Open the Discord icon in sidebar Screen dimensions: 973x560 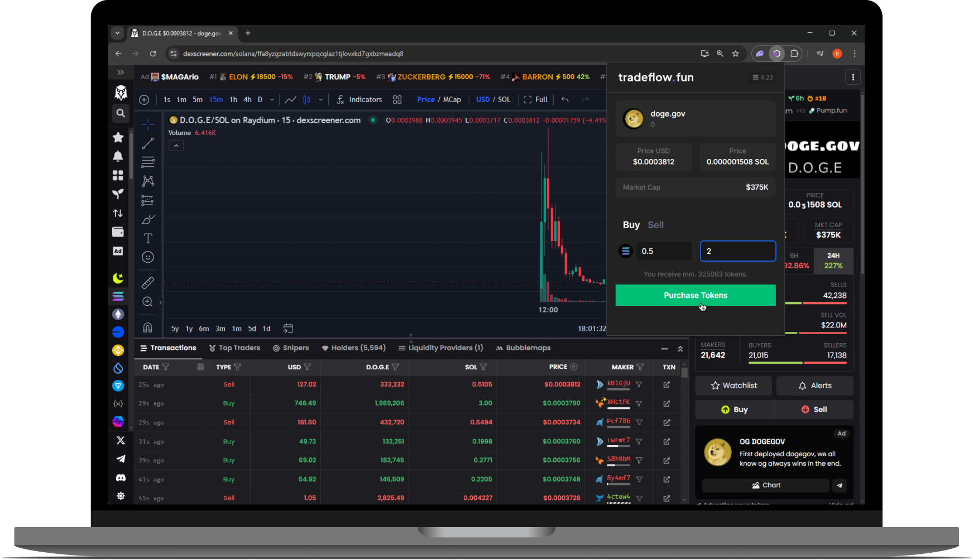click(x=121, y=478)
